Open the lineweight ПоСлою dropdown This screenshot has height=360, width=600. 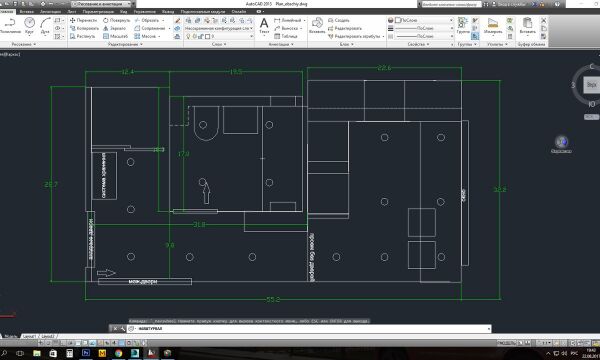coord(424,28)
